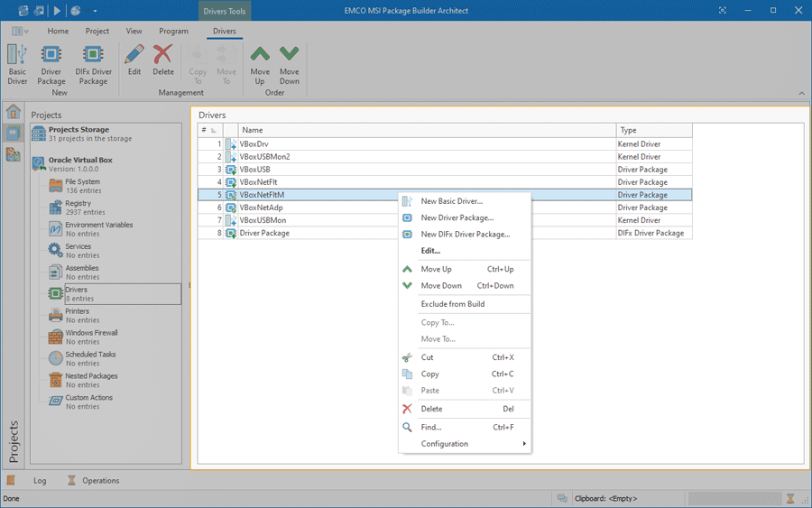Switch to the Drivers ribbon tab
This screenshot has width=812, height=508.
(225, 31)
